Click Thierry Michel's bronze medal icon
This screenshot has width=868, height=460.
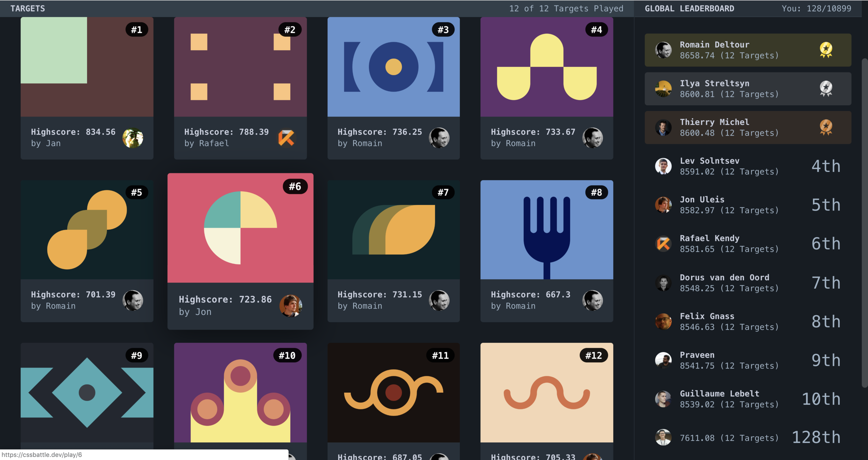[826, 127]
